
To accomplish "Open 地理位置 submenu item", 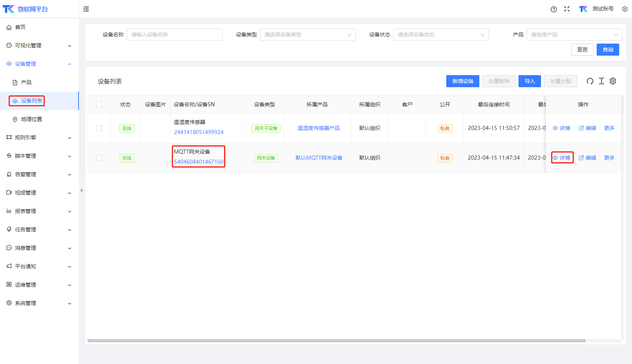I will tap(39, 119).
